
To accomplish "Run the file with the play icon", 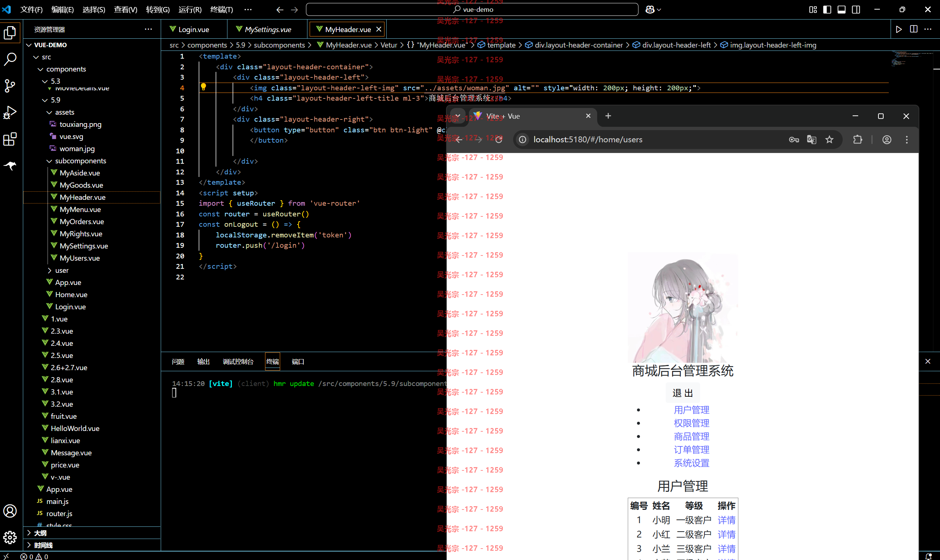I will 899,29.
